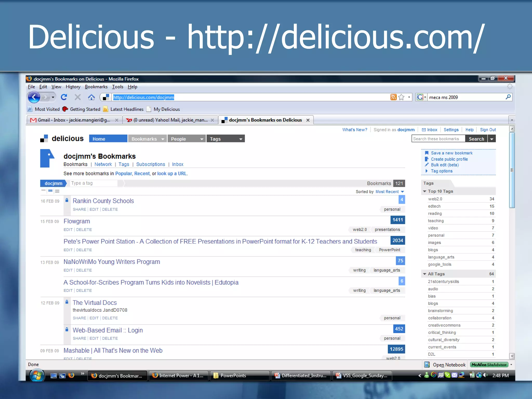Open the Rankin County Schools bookmark
This screenshot has width=532, height=399.
click(x=103, y=201)
